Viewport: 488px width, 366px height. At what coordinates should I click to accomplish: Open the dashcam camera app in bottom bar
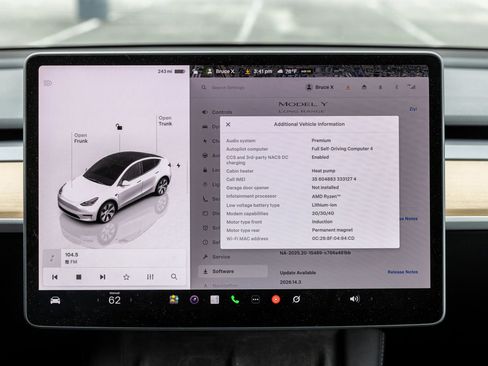tap(194, 300)
